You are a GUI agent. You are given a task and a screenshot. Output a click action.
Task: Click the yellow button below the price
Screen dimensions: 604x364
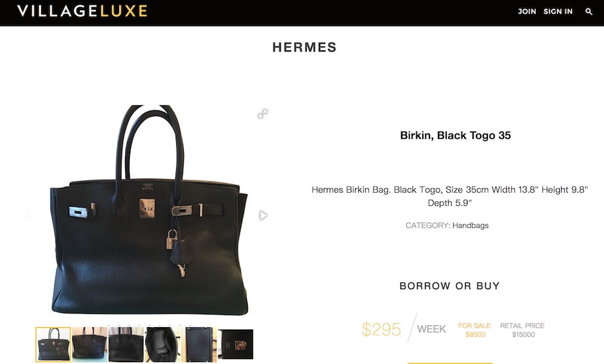(450, 363)
